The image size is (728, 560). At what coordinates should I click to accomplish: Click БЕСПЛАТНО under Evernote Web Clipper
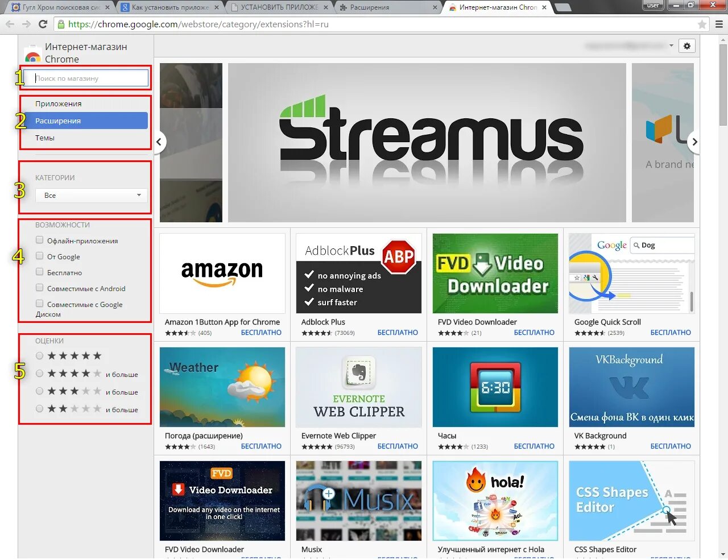click(x=398, y=446)
